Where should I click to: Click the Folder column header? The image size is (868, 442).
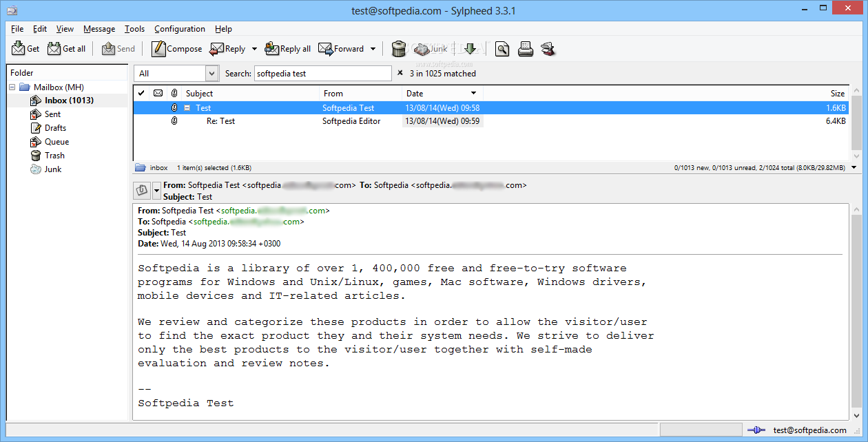[67, 72]
